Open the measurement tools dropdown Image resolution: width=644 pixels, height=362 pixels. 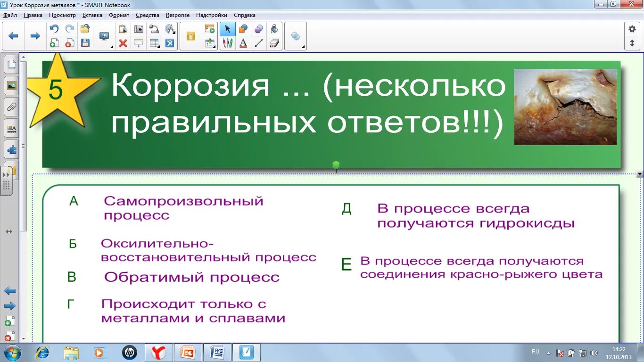[170, 29]
